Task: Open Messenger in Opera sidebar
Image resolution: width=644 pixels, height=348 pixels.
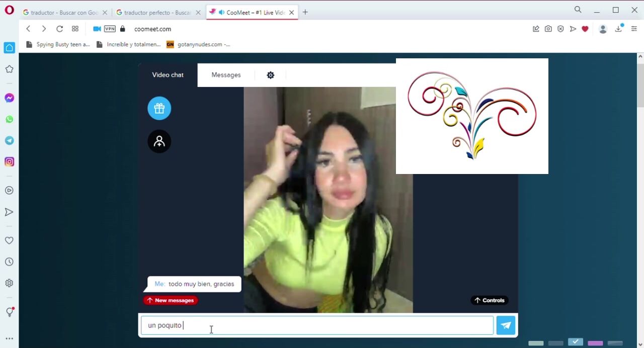Action: pos(9,98)
